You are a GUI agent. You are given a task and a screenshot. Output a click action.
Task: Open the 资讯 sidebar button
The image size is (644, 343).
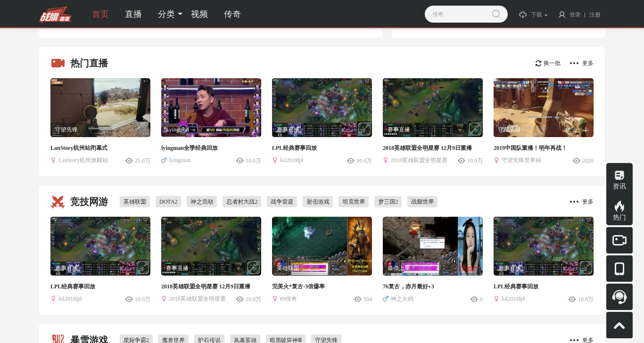tap(619, 180)
